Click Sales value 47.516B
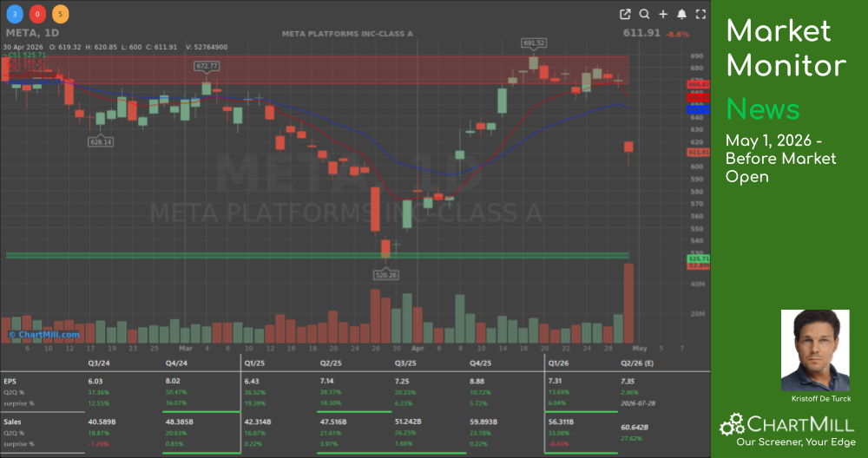The height and width of the screenshot is (458, 868). [x=333, y=422]
